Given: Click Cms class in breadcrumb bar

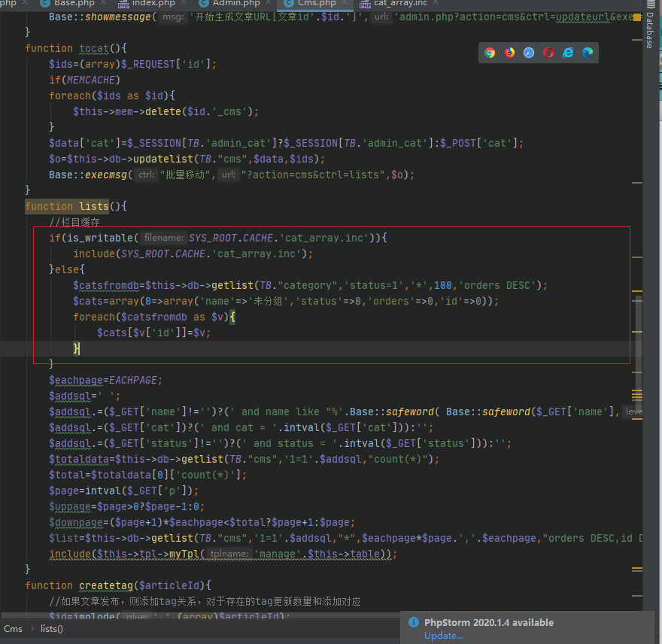Looking at the screenshot, I should [x=13, y=629].
